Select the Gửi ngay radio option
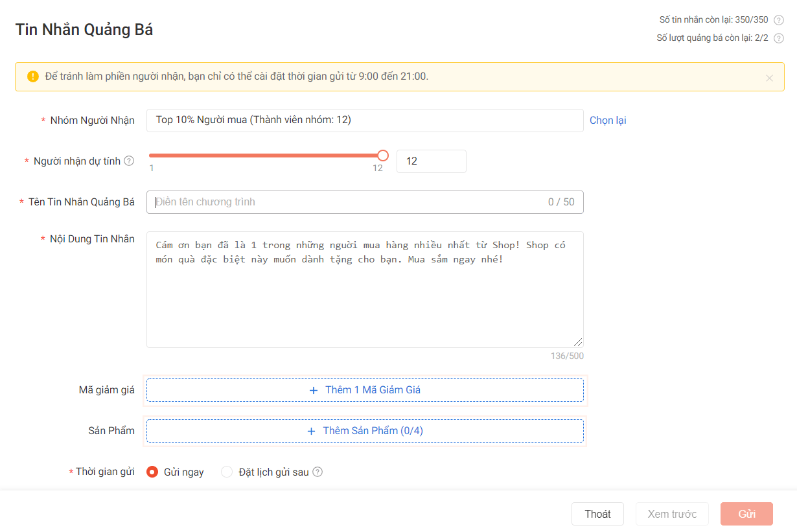This screenshot has width=797, height=532. point(153,472)
